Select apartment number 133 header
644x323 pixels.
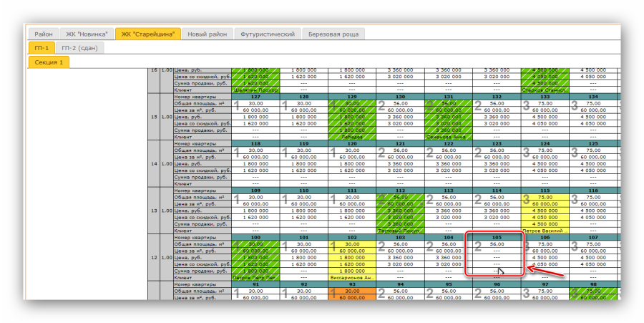coord(545,97)
